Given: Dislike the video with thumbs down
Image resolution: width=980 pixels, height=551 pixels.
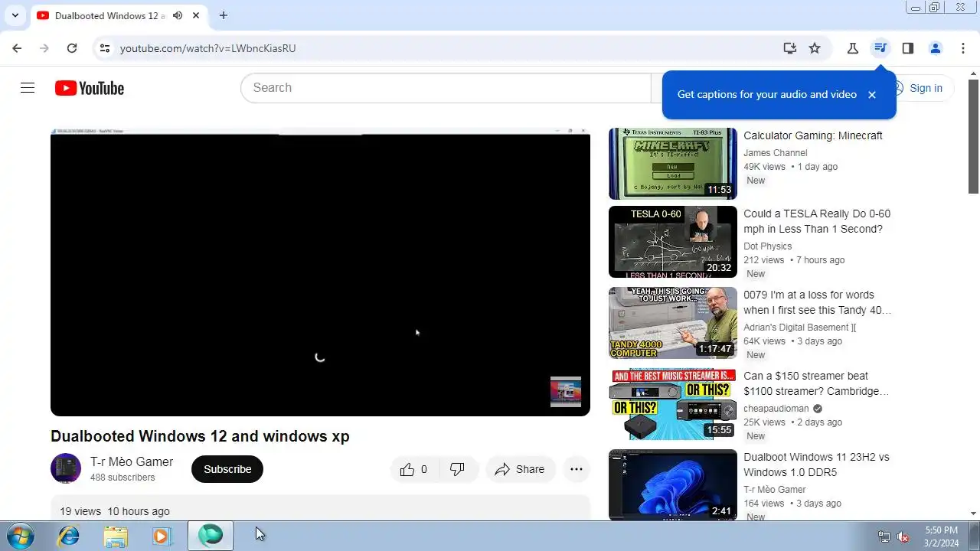Looking at the screenshot, I should click(x=458, y=469).
